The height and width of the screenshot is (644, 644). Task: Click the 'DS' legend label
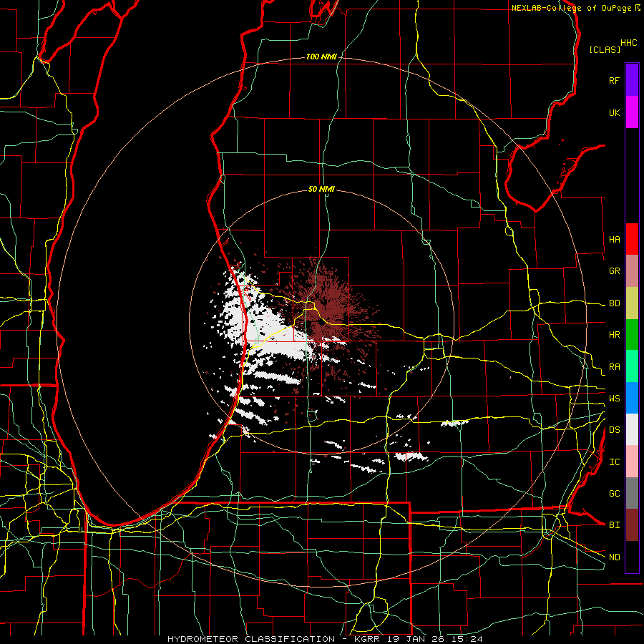click(614, 430)
